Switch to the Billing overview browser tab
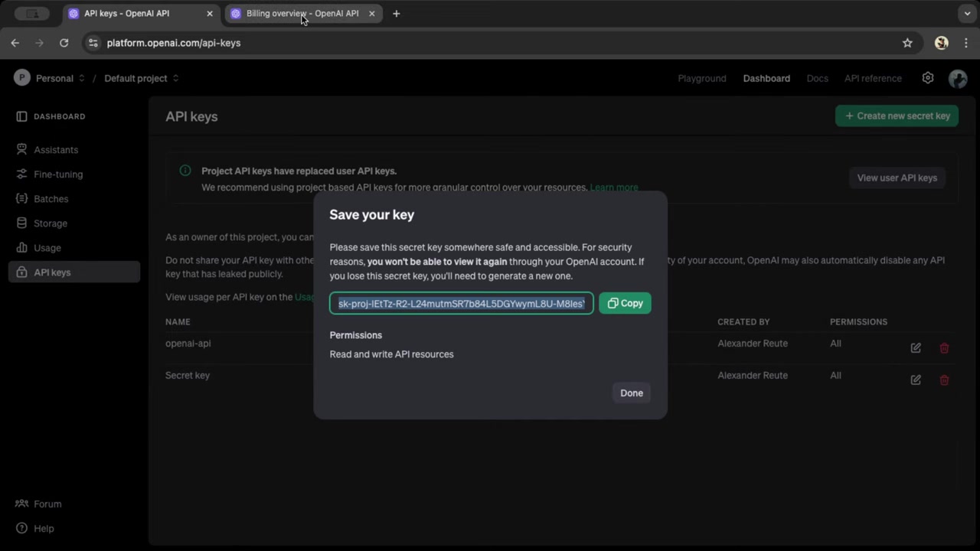The image size is (980, 551). tap(302, 14)
